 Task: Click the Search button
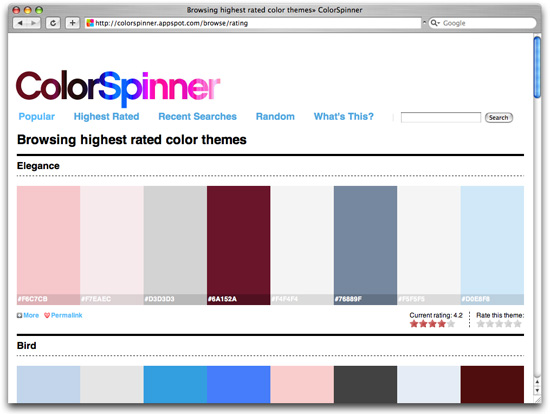point(499,118)
